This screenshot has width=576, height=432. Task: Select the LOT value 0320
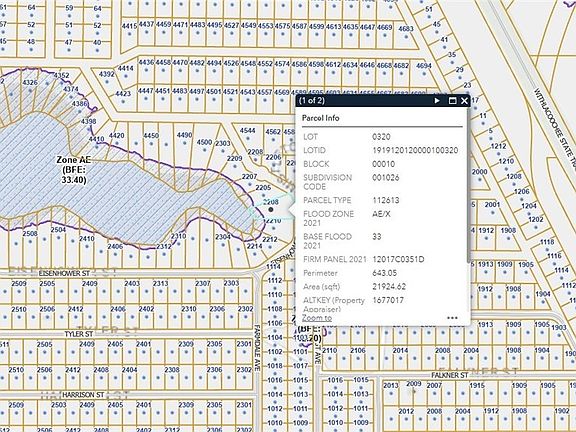pyautogui.click(x=381, y=137)
